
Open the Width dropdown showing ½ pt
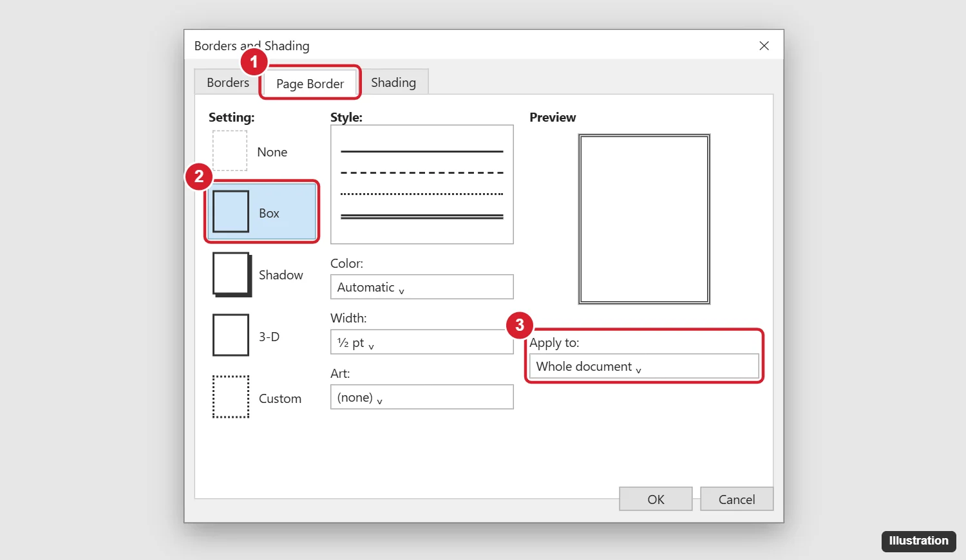[422, 342]
